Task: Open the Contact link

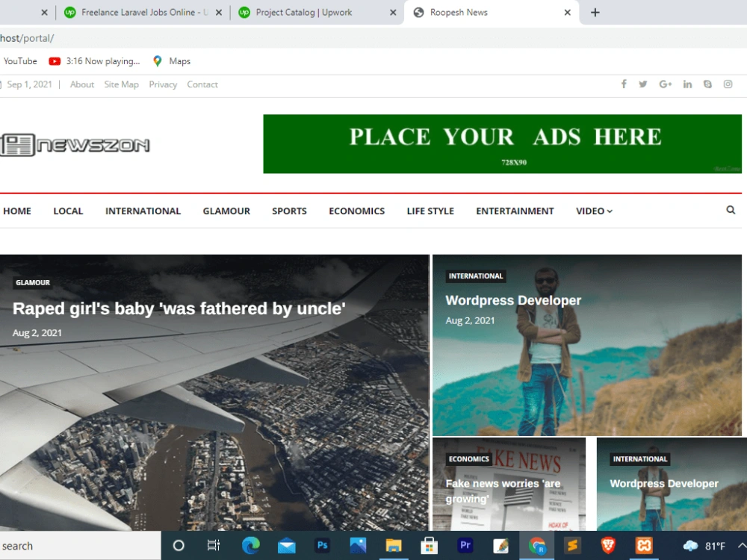Action: 202,84
